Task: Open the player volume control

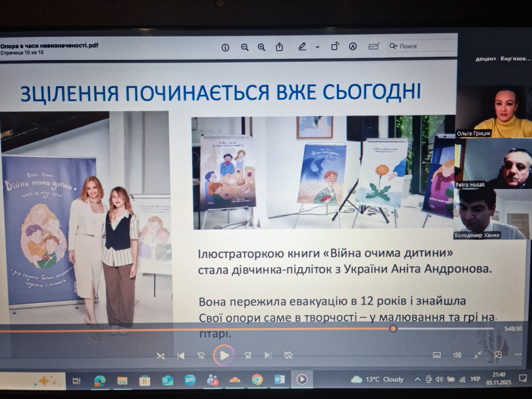Action: coord(457,355)
